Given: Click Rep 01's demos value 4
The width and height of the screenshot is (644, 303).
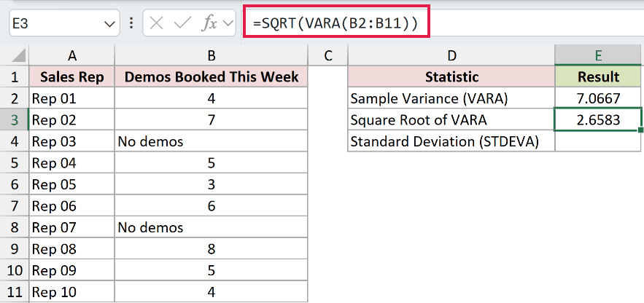Looking at the screenshot, I should coord(212,98).
